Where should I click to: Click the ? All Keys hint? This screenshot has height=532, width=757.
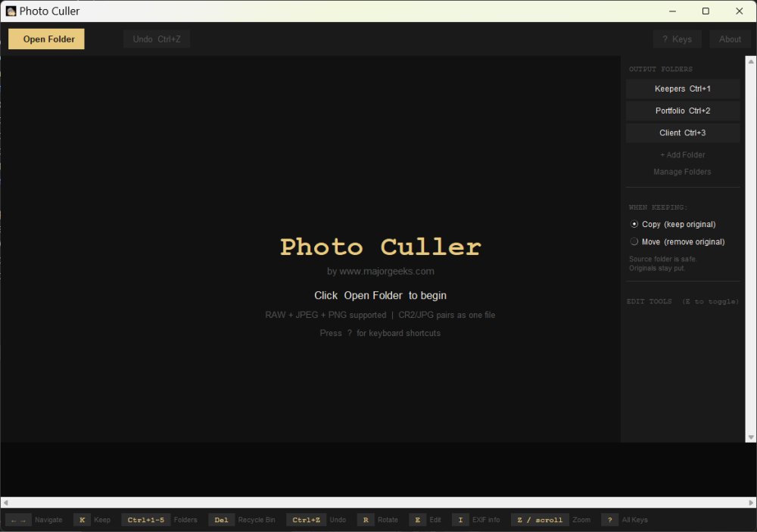[x=625, y=520]
